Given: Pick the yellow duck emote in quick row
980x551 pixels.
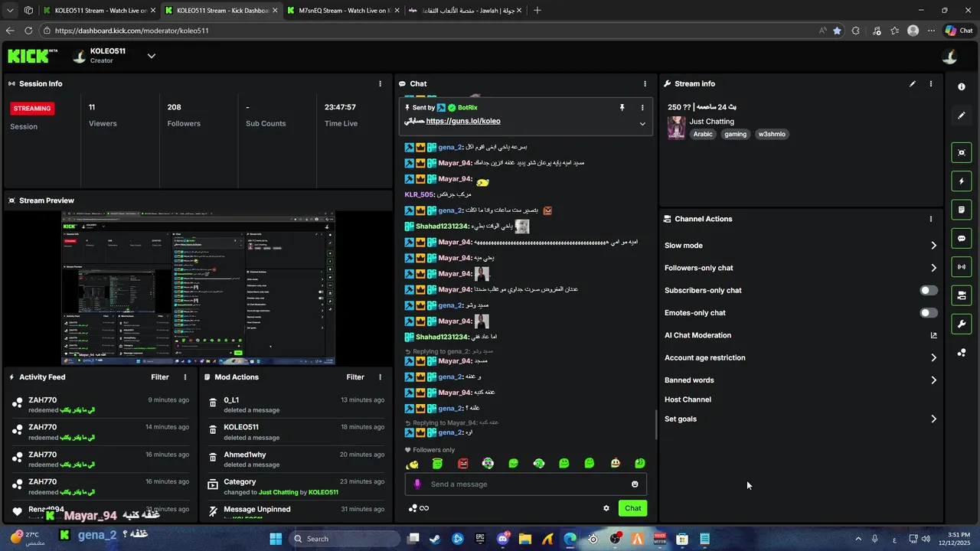Looking at the screenshot, I should tap(412, 463).
